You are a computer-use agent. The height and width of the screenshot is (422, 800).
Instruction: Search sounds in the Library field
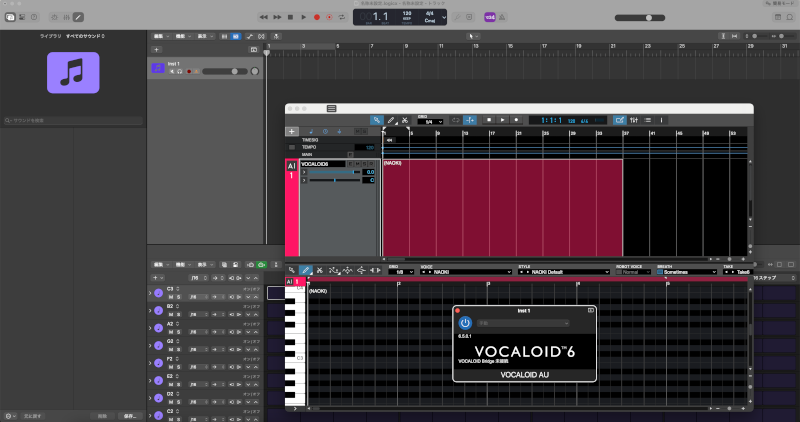[x=73, y=120]
